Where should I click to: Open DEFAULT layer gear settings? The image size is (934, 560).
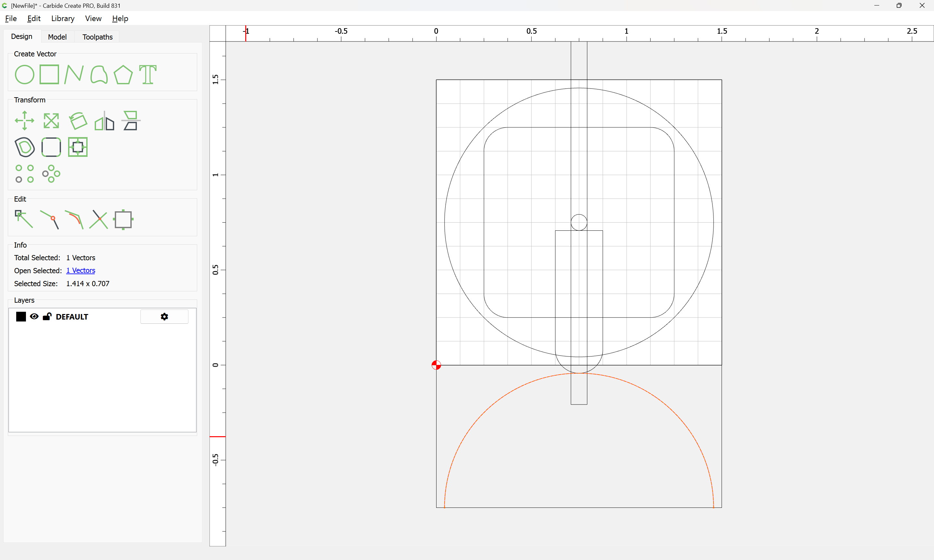pyautogui.click(x=164, y=317)
